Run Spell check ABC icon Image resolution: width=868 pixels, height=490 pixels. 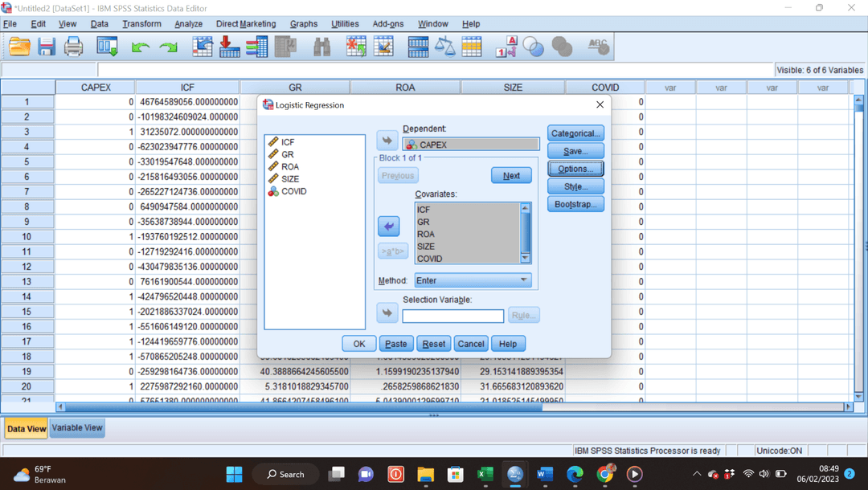click(599, 47)
